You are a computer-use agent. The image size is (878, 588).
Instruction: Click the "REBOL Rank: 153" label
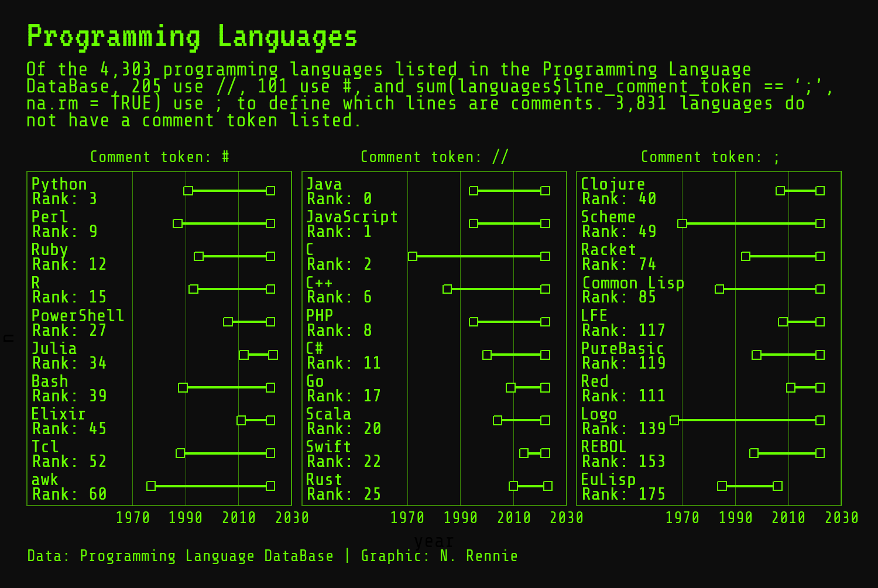(x=623, y=454)
